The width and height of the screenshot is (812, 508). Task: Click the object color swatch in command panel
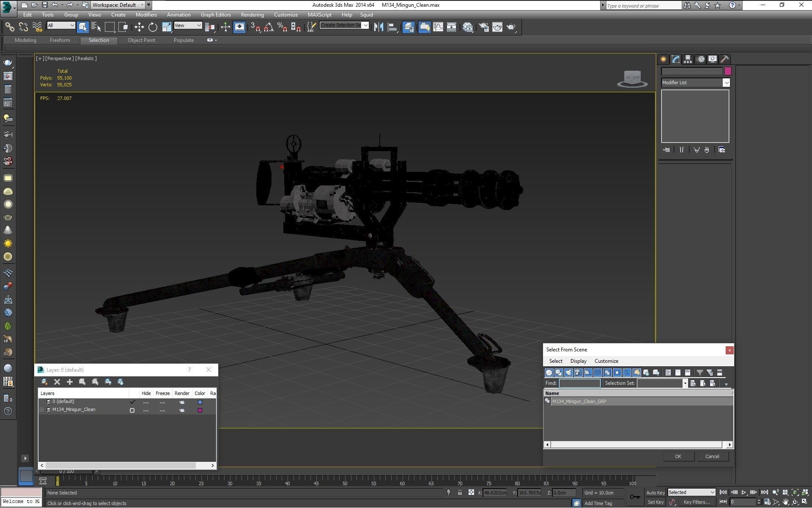click(x=727, y=71)
